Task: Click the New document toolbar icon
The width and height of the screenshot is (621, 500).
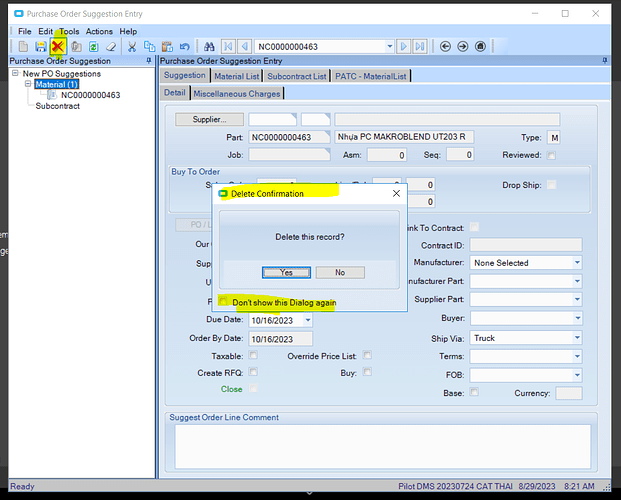Action: (x=23, y=47)
